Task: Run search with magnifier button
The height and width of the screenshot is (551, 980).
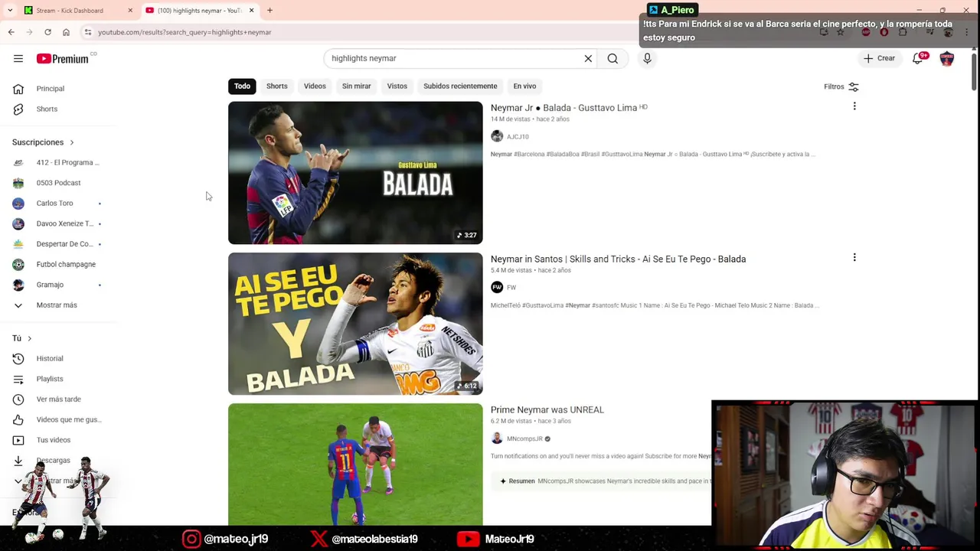Action: pyautogui.click(x=612, y=58)
